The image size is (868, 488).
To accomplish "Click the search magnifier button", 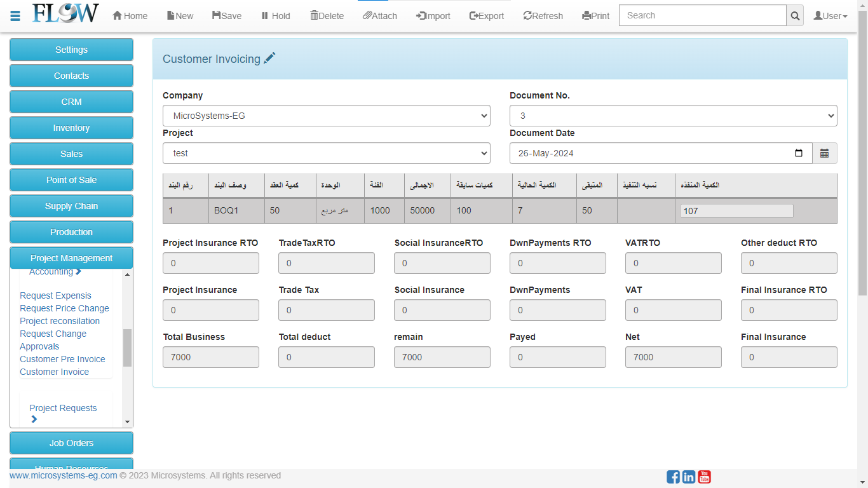I will pos(794,16).
